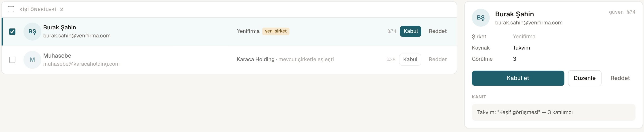The width and height of the screenshot is (644, 132).
Task: Click the 'yeni şirket' badge
Action: click(x=276, y=31)
